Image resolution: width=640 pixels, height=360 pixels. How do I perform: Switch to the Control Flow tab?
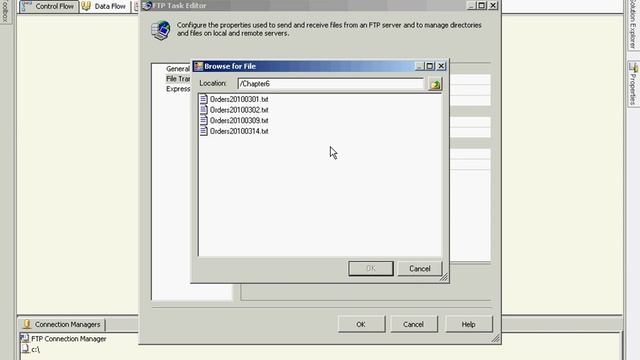[x=49, y=7]
